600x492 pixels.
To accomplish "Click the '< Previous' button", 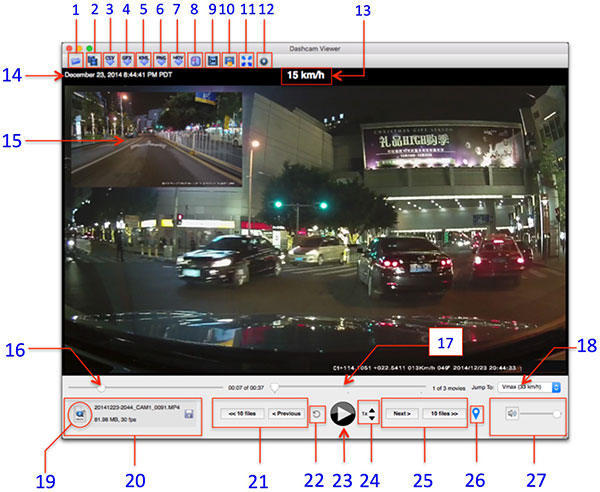I will [x=285, y=412].
